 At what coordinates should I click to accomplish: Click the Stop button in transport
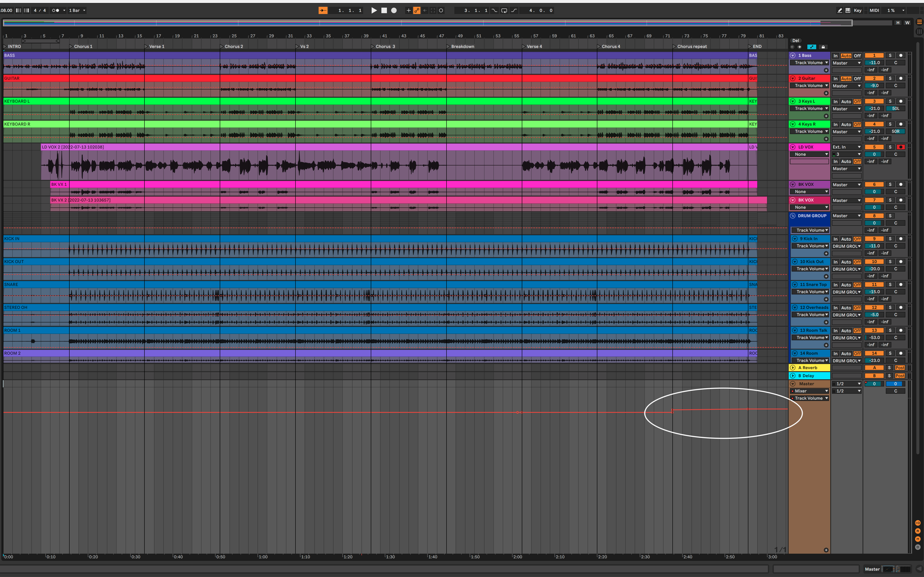point(384,10)
